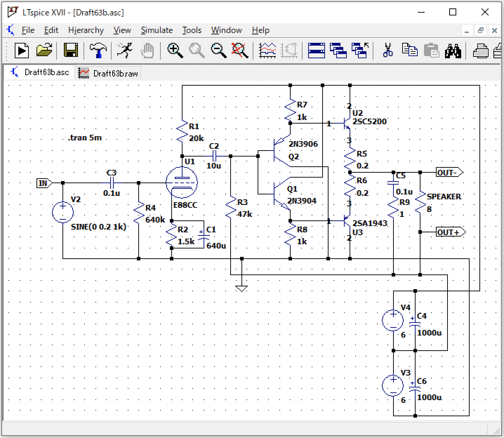
Task: Click the cascaded windows icon with arrow
Action: pyautogui.click(x=360, y=51)
